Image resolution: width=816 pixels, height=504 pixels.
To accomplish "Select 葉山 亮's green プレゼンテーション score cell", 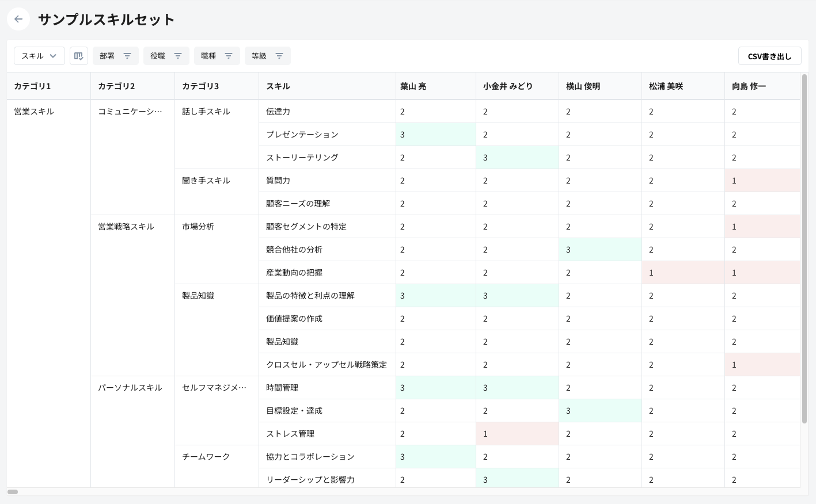I will pyautogui.click(x=435, y=135).
